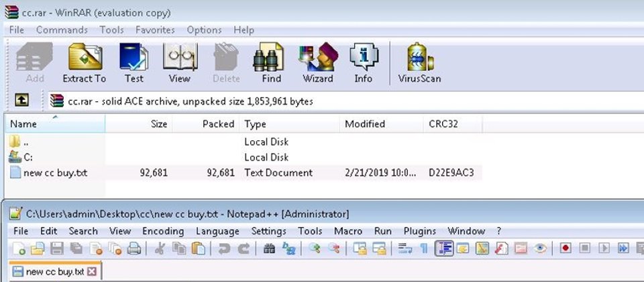Click the WinRAR Delete toolbar icon
The height and width of the screenshot is (282, 644).
pos(226,62)
